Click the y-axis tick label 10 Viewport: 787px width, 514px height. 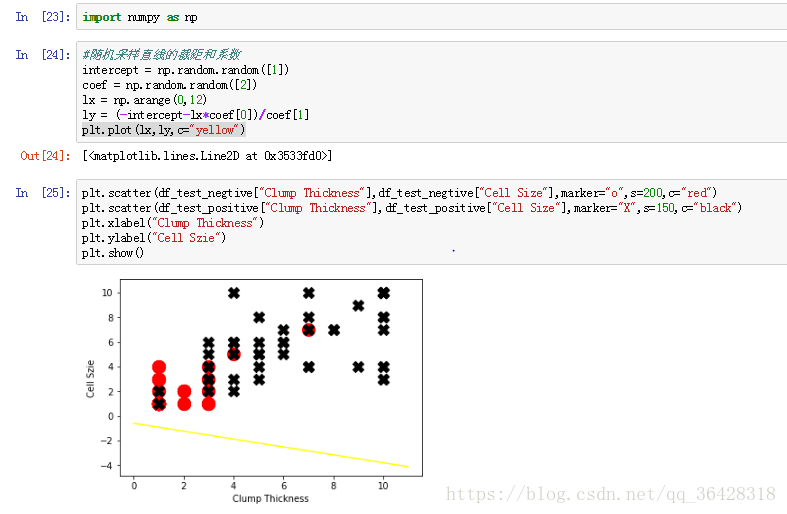point(107,293)
